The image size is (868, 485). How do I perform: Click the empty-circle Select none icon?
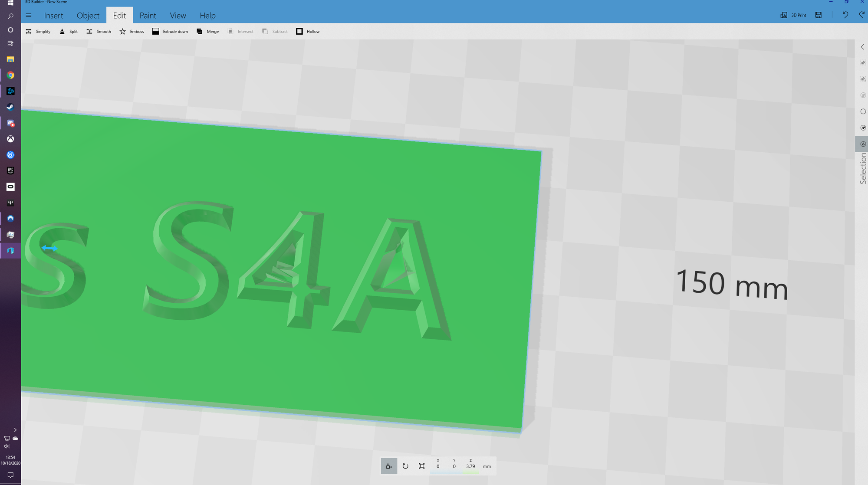pyautogui.click(x=863, y=111)
